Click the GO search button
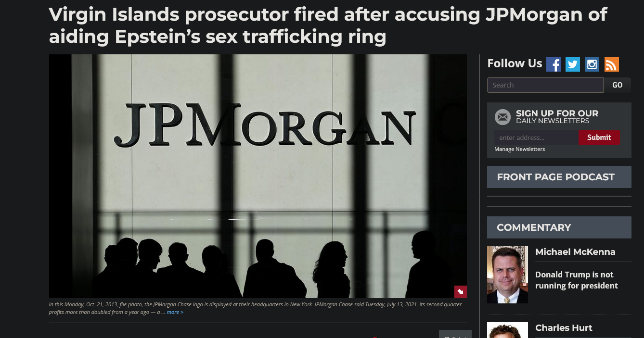 click(617, 85)
